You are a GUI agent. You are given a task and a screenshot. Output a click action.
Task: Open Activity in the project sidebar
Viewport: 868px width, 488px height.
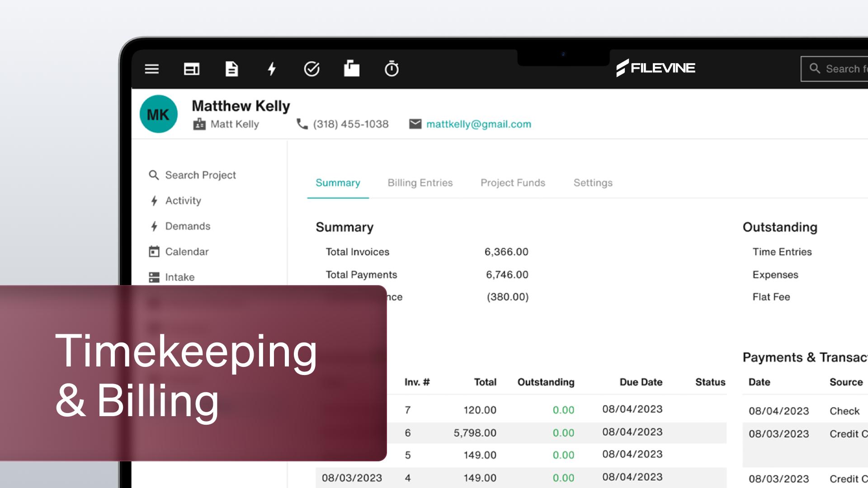pyautogui.click(x=183, y=201)
